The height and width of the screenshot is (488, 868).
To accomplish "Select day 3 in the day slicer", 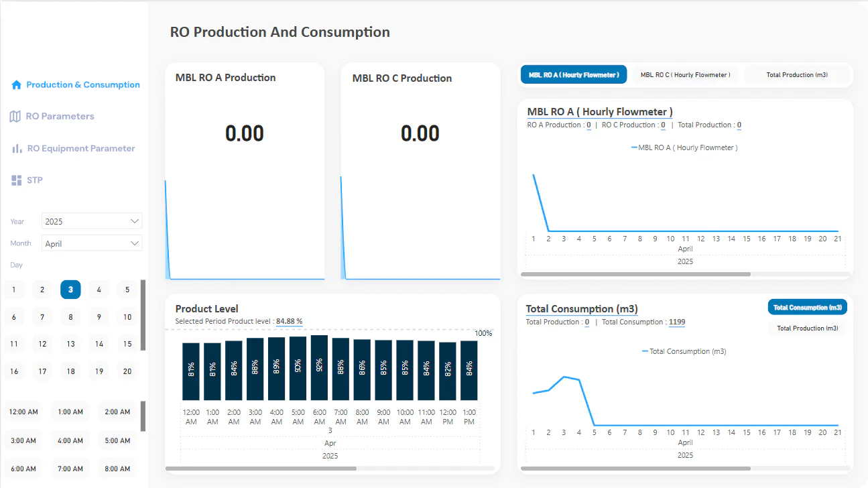I will click(x=70, y=290).
